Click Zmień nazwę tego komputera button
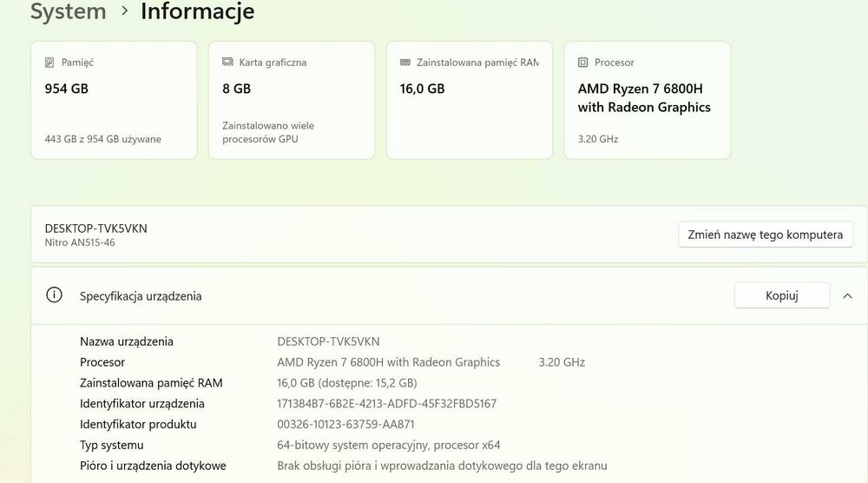The image size is (868, 483). pos(765,235)
